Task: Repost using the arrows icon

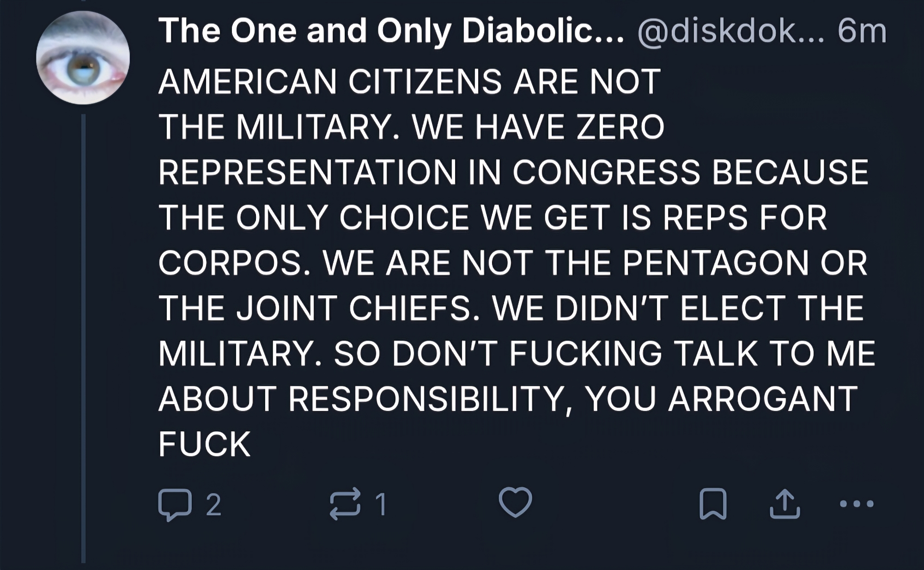Action: [x=344, y=504]
